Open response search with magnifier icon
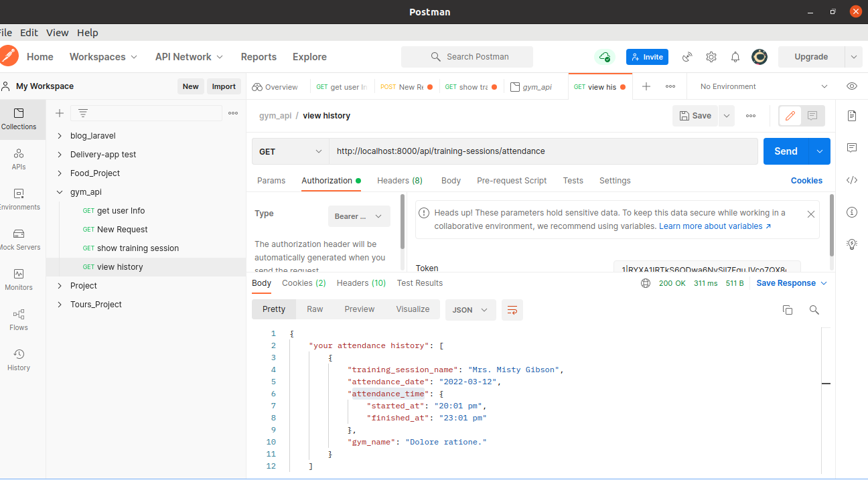The image size is (868, 480). (813, 309)
